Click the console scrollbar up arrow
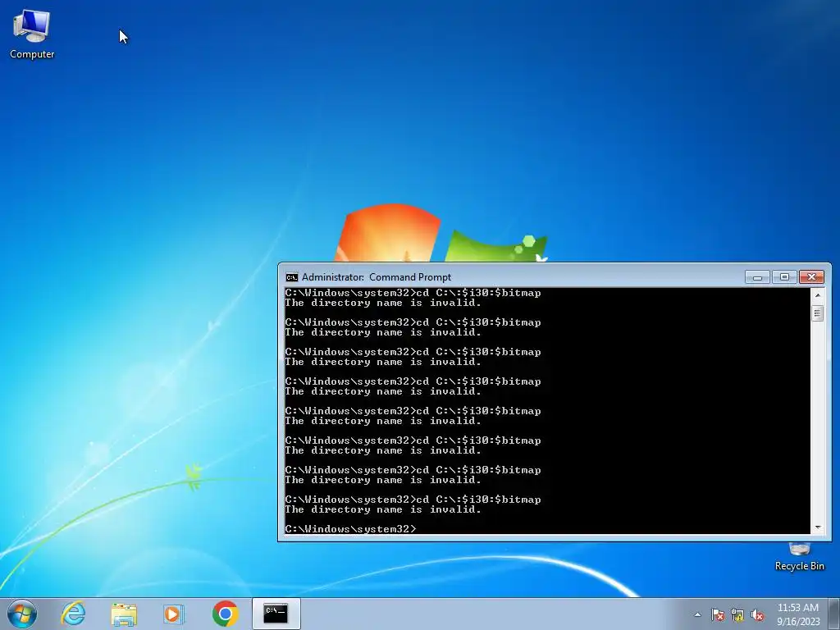This screenshot has width=840, height=630. (818, 294)
